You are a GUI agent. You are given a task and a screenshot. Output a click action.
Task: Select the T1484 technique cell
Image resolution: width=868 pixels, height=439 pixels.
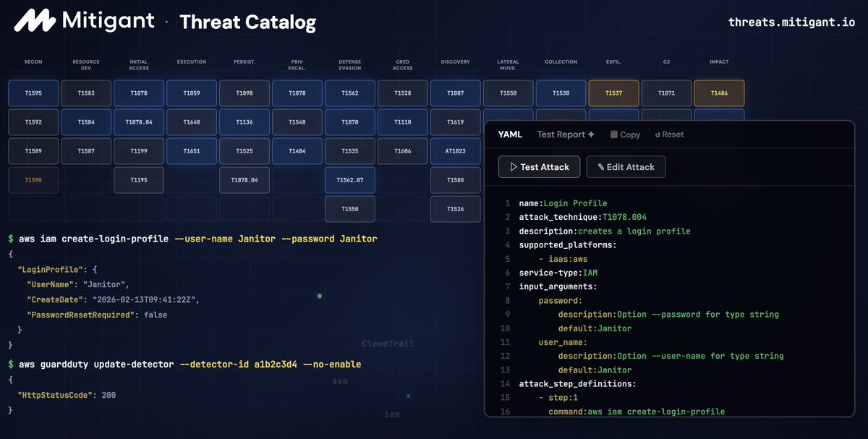pos(297,151)
